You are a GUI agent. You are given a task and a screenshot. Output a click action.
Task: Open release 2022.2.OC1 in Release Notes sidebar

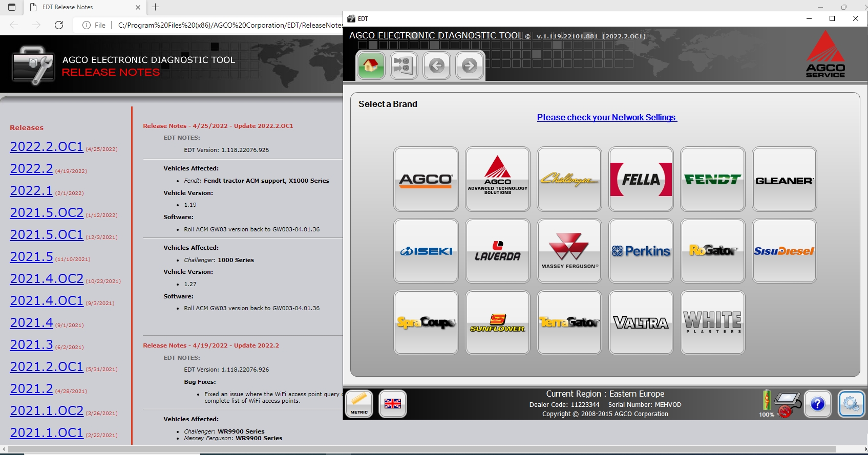point(47,146)
